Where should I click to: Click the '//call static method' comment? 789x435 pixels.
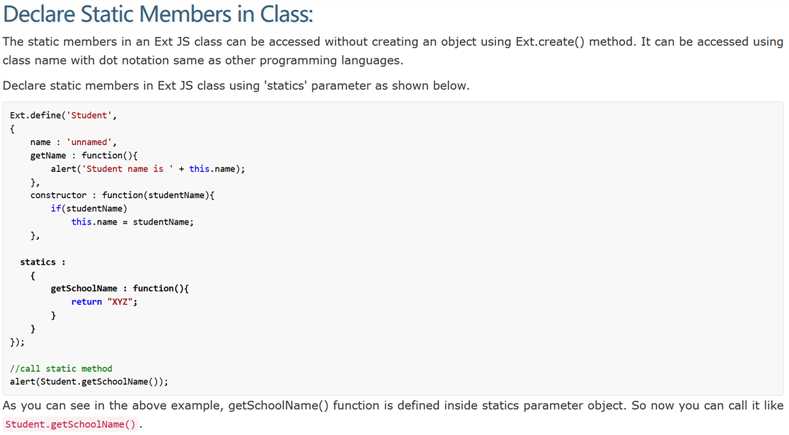pos(61,369)
